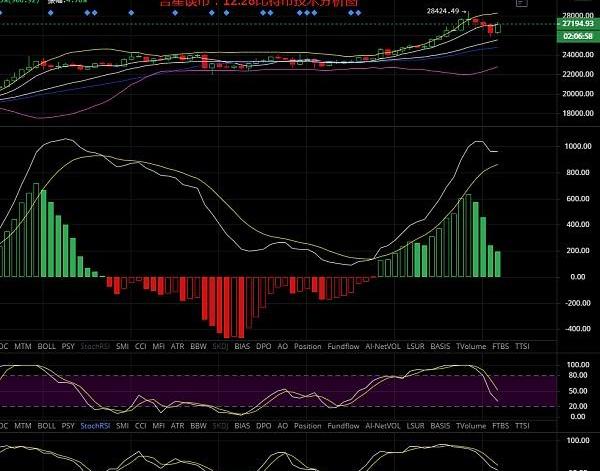This screenshot has height=471, width=600.
Task: Select Position tab in the lower indicator row
Action: tap(307, 426)
